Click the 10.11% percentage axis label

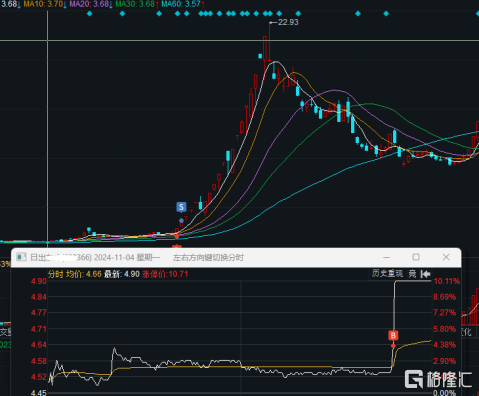[x=447, y=281]
